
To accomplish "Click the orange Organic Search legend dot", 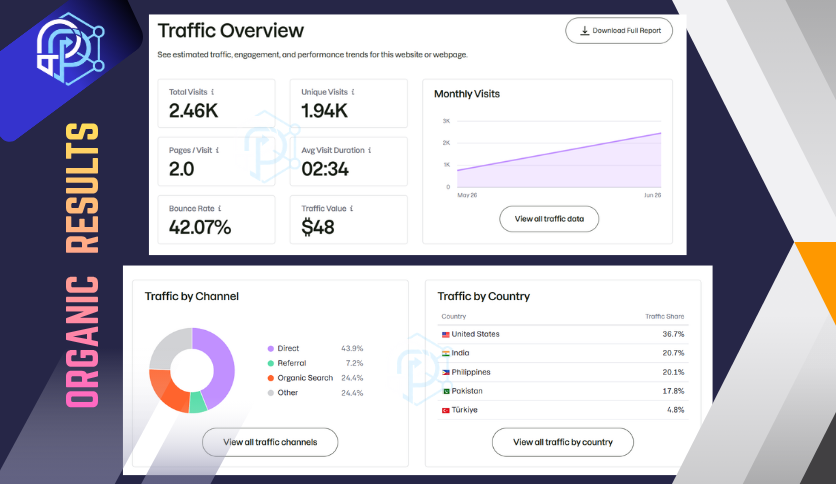I will pyautogui.click(x=271, y=378).
